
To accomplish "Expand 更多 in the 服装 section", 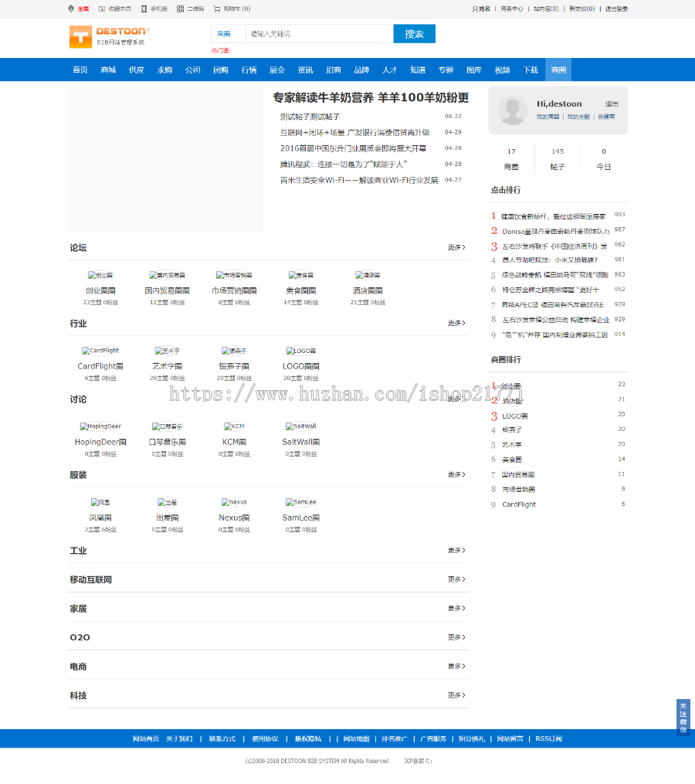I will tap(456, 474).
